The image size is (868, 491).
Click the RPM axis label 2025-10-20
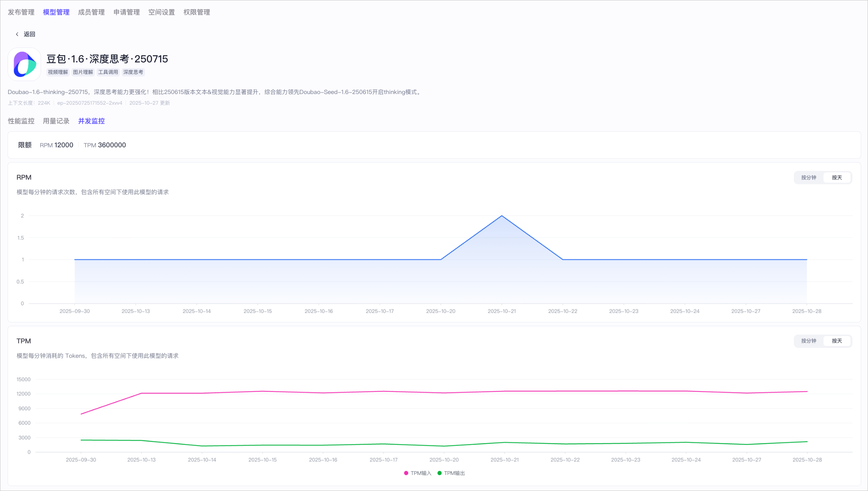440,311
